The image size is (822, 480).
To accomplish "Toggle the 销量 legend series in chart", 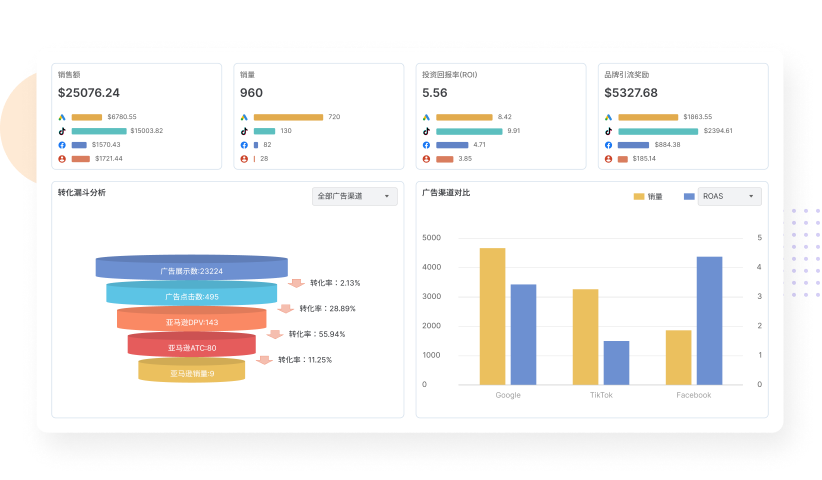I will point(648,197).
